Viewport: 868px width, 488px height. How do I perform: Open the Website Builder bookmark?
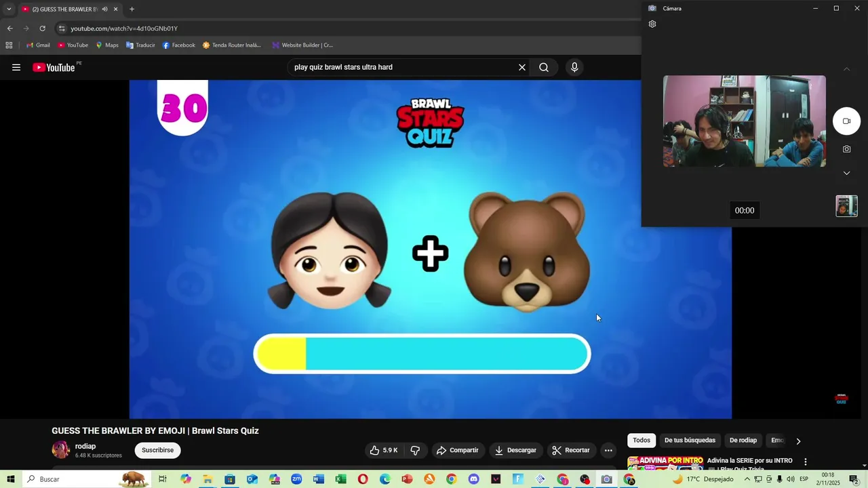click(x=302, y=45)
